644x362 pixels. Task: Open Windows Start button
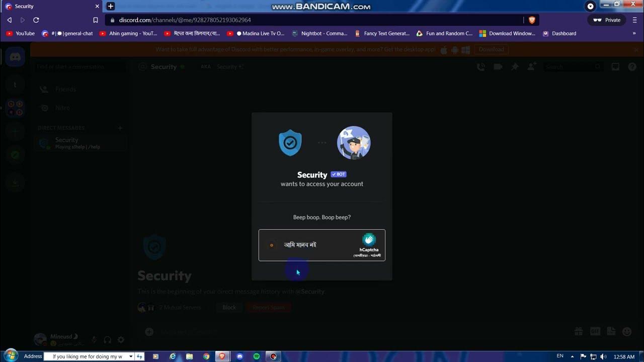tap(10, 356)
